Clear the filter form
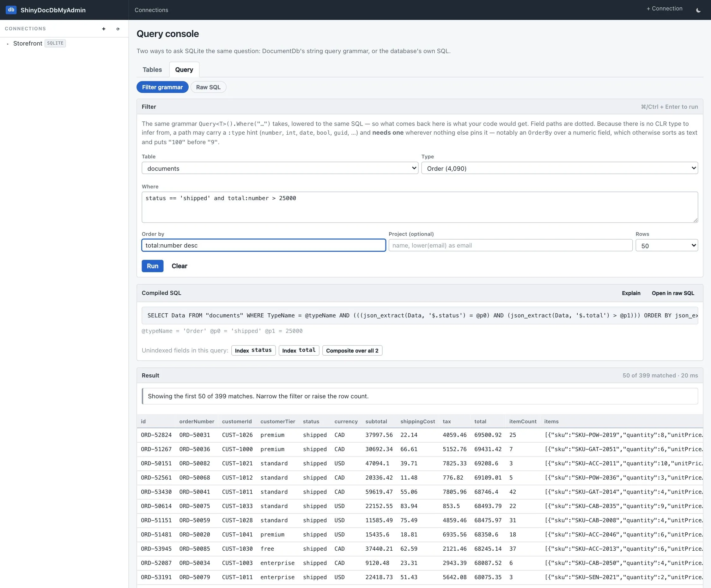Viewport: 711px width, 588px height. click(179, 266)
